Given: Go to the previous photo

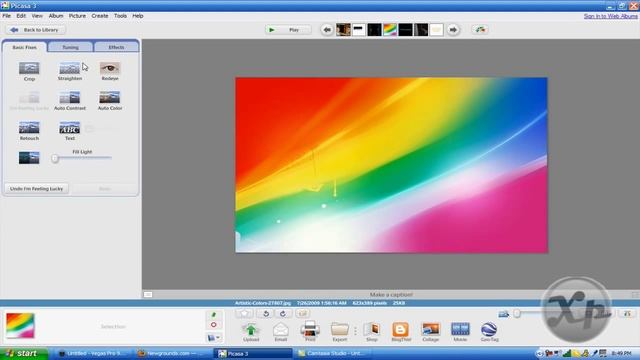Looking at the screenshot, I should tap(327, 30).
